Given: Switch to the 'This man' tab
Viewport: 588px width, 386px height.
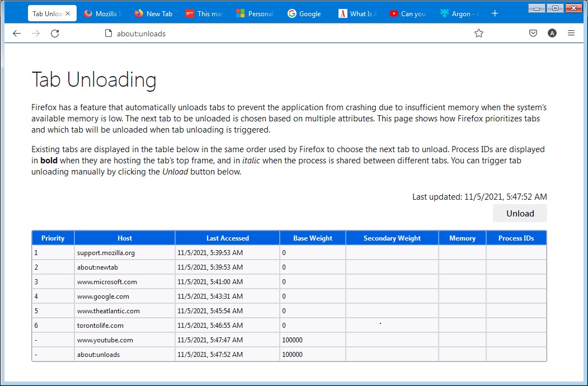Looking at the screenshot, I should [x=204, y=13].
